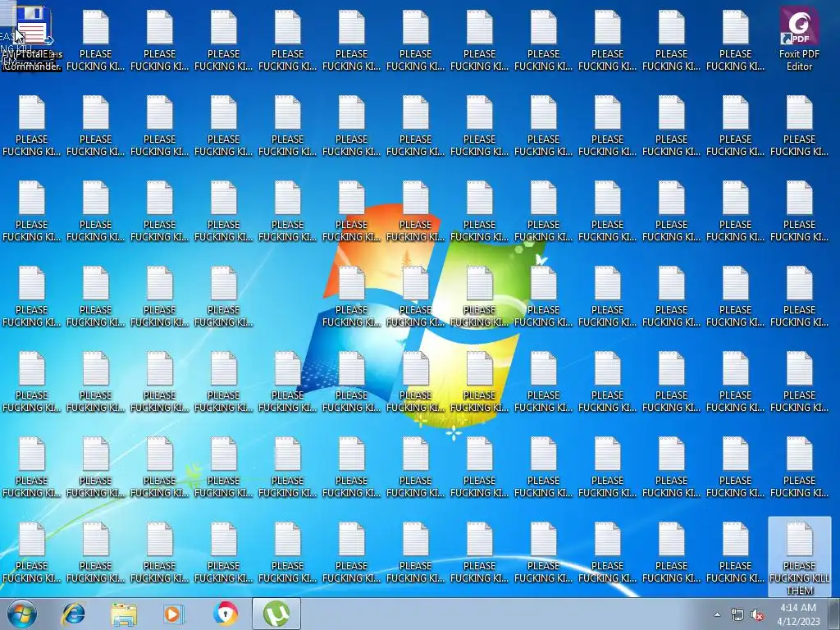This screenshot has height=630, width=840.
Task: Switch to the uTorrent taskbar button
Action: [x=276, y=614]
